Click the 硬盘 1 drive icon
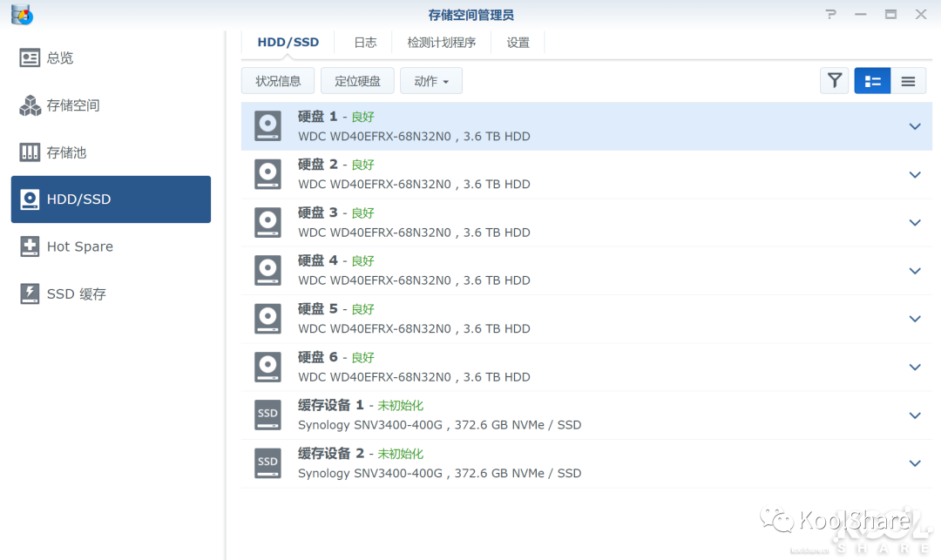The height and width of the screenshot is (560, 941). click(x=267, y=126)
